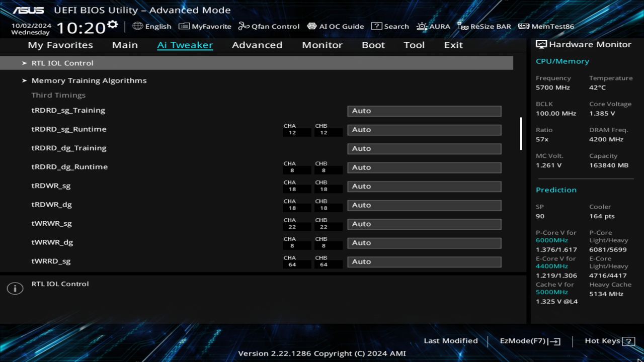Open the BIOS Search function
The width and height of the screenshot is (644, 362).
coord(390,26)
